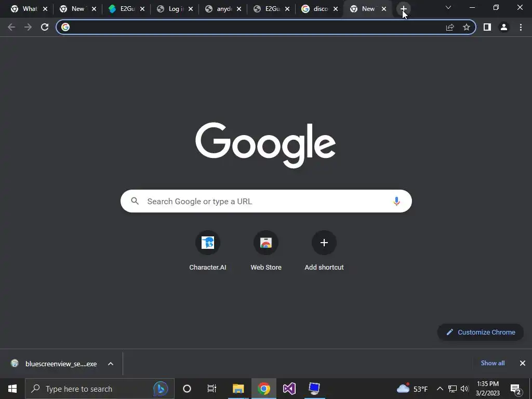Open Windows Start menu
The height and width of the screenshot is (399, 532).
point(12,389)
